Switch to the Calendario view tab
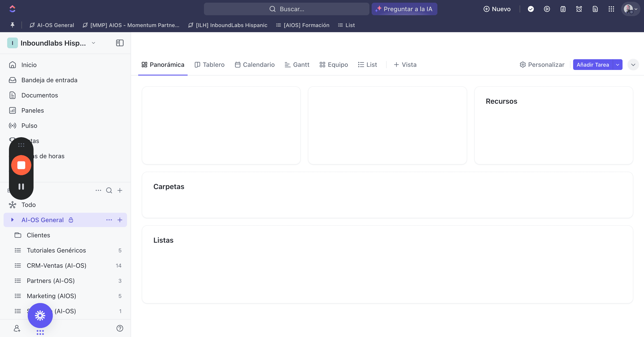The height and width of the screenshot is (337, 644). click(254, 65)
